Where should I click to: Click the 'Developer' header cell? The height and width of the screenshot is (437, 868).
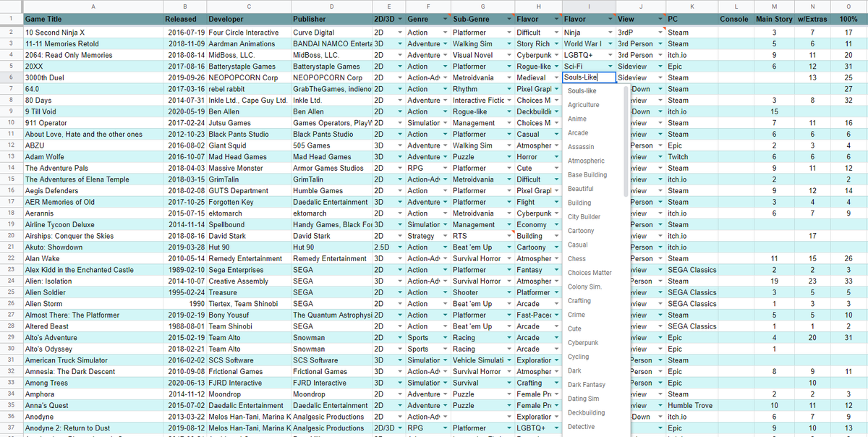(x=248, y=19)
